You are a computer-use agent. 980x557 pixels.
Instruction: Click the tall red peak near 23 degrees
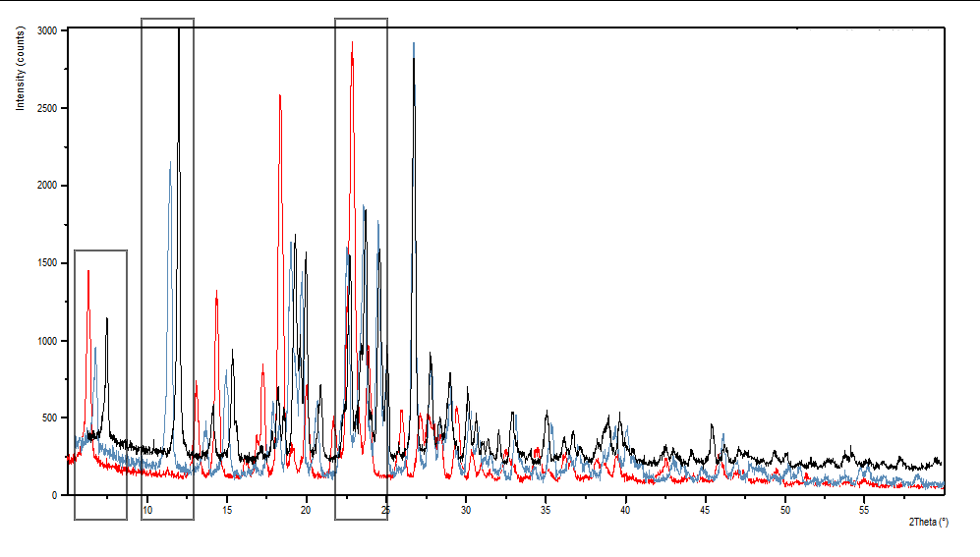click(x=352, y=44)
